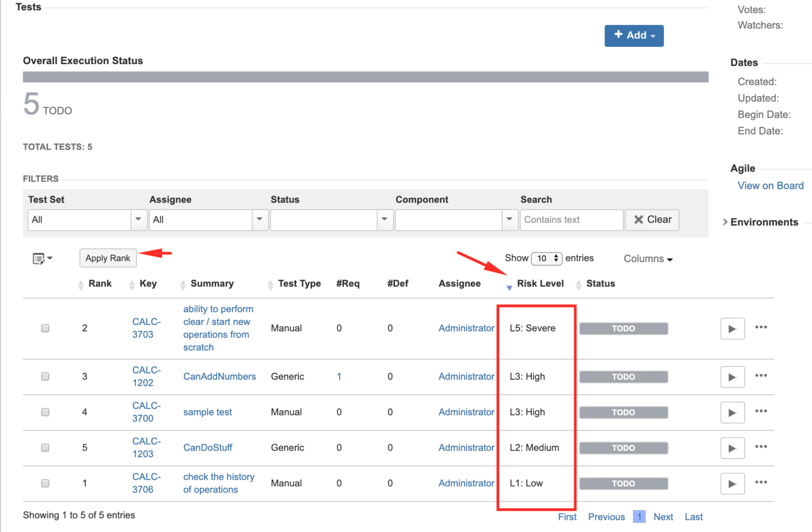Click the TODO status bar for CALC-3706

pyautogui.click(x=623, y=484)
